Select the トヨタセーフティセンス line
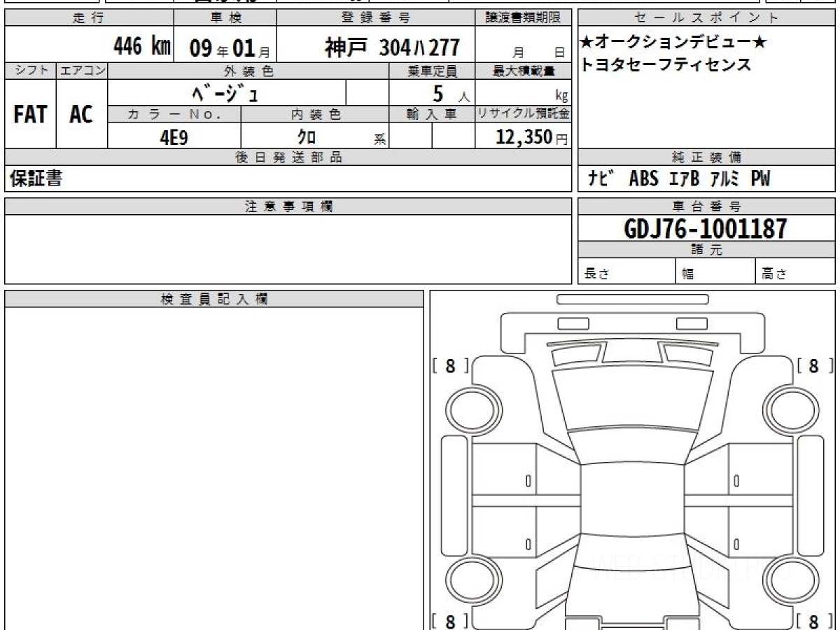The width and height of the screenshot is (840, 630). point(666,64)
